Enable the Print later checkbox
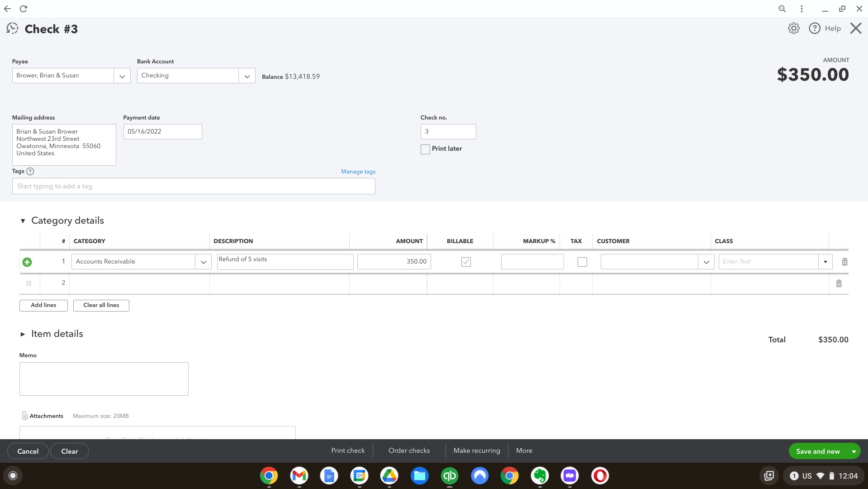Image resolution: width=868 pixels, height=489 pixels. [x=425, y=149]
